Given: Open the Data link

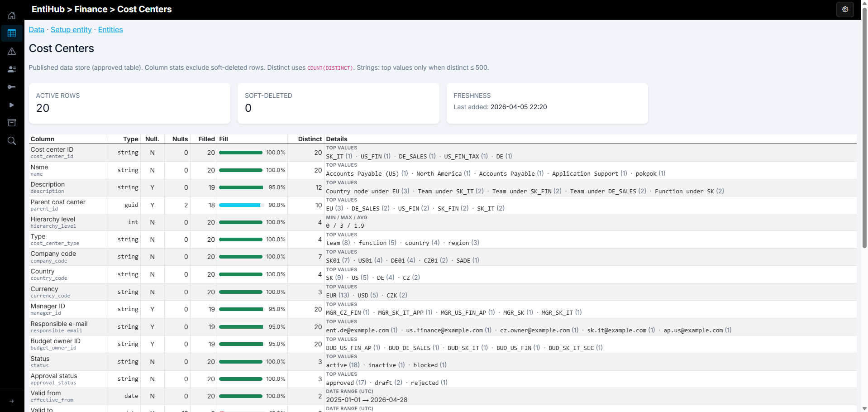Looking at the screenshot, I should tap(37, 29).
